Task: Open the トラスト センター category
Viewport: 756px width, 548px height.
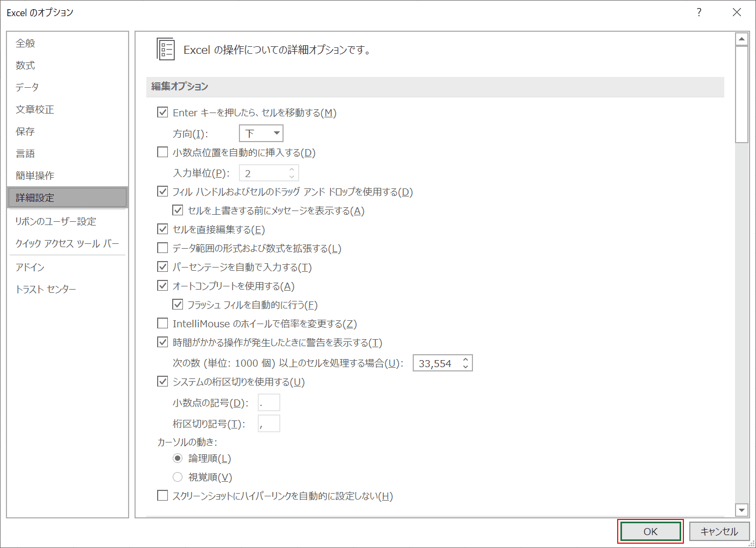Action: pos(67,289)
